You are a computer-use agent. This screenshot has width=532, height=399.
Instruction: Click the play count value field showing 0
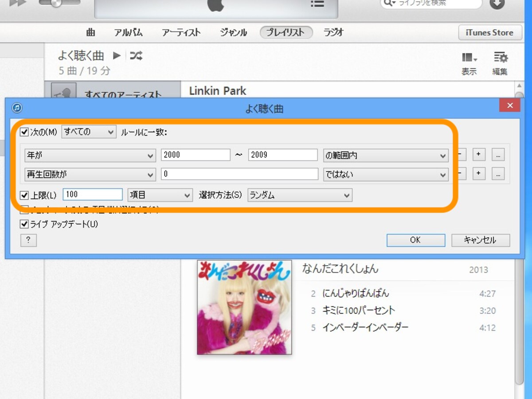click(x=239, y=174)
